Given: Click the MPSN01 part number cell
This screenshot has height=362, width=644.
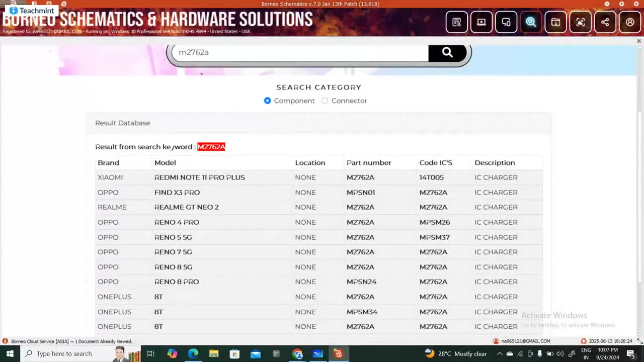Looking at the screenshot, I should [361, 193].
